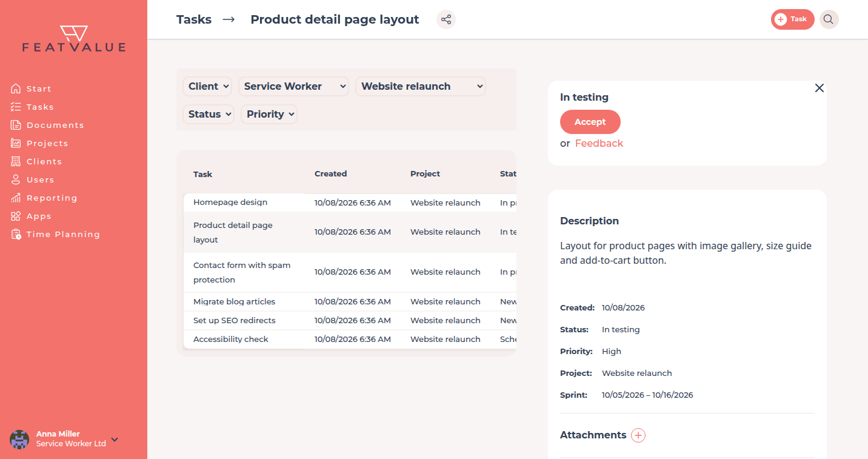Click the Start home icon in sidebar
The image size is (868, 459).
pyautogui.click(x=16, y=89)
